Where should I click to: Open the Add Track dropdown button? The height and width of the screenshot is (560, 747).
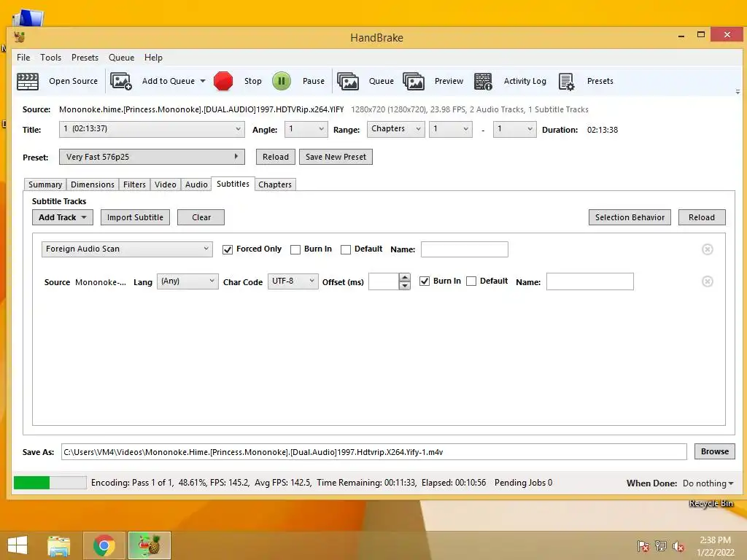click(x=63, y=217)
